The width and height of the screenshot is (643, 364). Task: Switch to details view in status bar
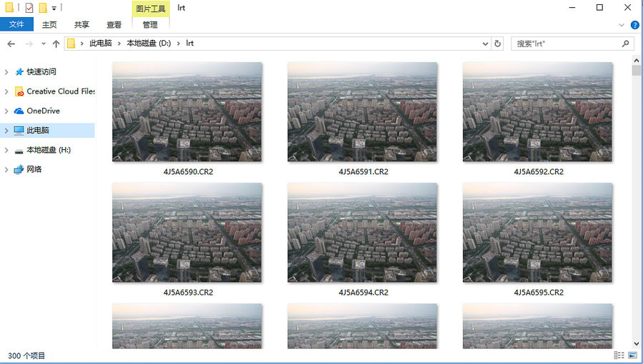pos(619,355)
